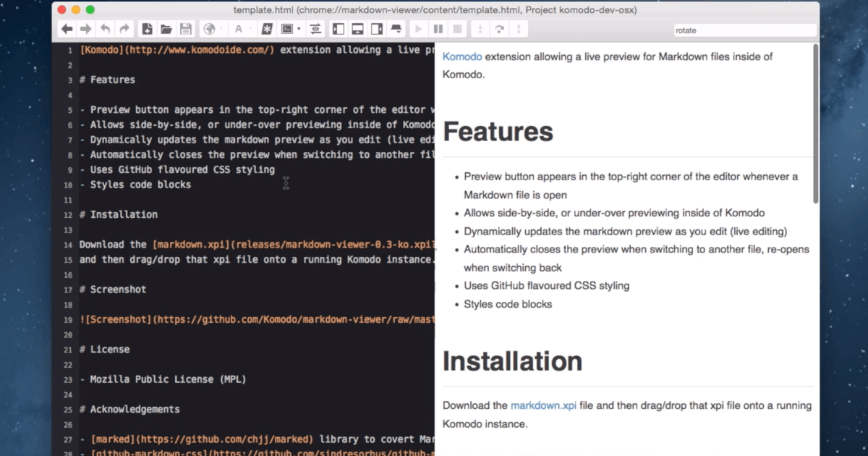The image size is (868, 456).
Task: Click the debugger step-over icon
Action: click(499, 29)
